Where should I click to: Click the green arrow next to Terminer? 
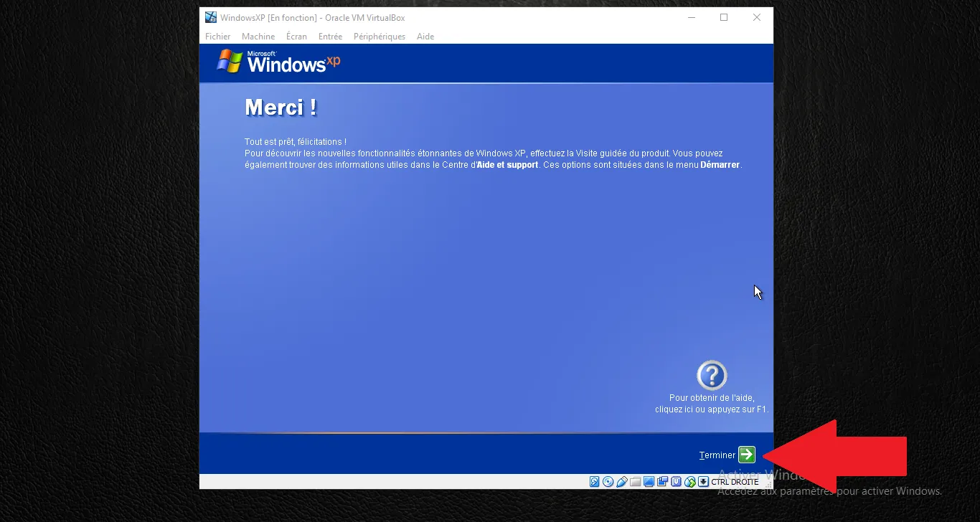[x=746, y=455]
